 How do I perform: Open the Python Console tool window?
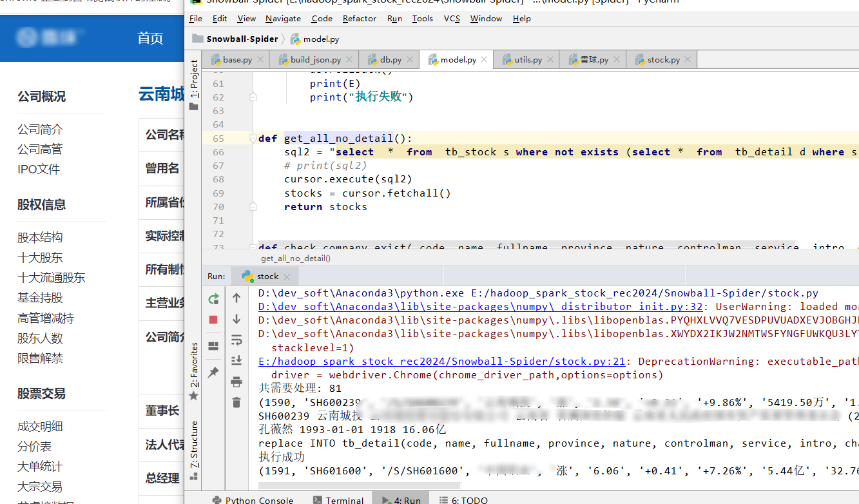point(253,500)
